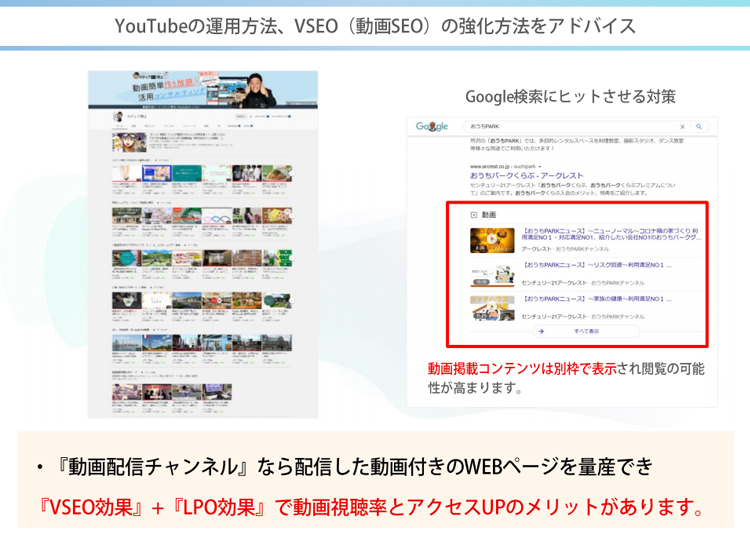Click the search box containing おうちPARK

(x=586, y=127)
